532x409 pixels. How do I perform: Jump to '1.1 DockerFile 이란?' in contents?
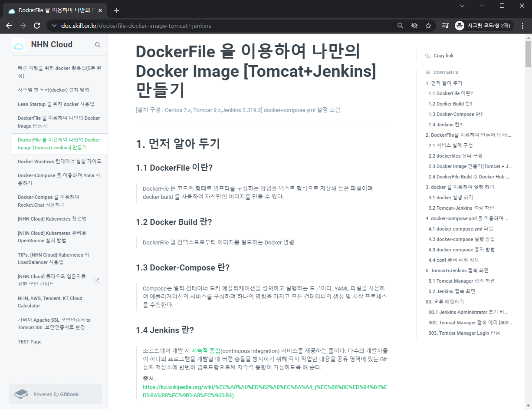pyautogui.click(x=450, y=93)
